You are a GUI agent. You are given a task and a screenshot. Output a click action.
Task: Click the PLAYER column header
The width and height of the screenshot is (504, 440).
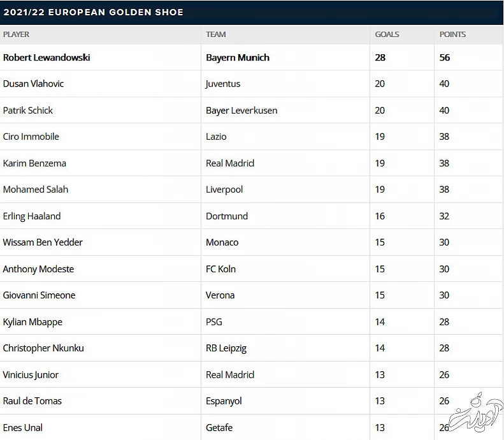[x=17, y=34]
